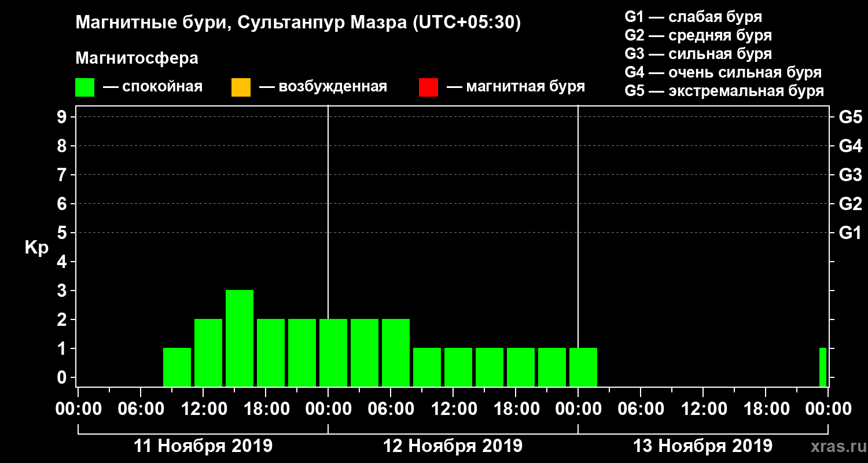868x463 pixels.
Task: Click the '— возбужденная' legend label
Action: click(x=323, y=87)
